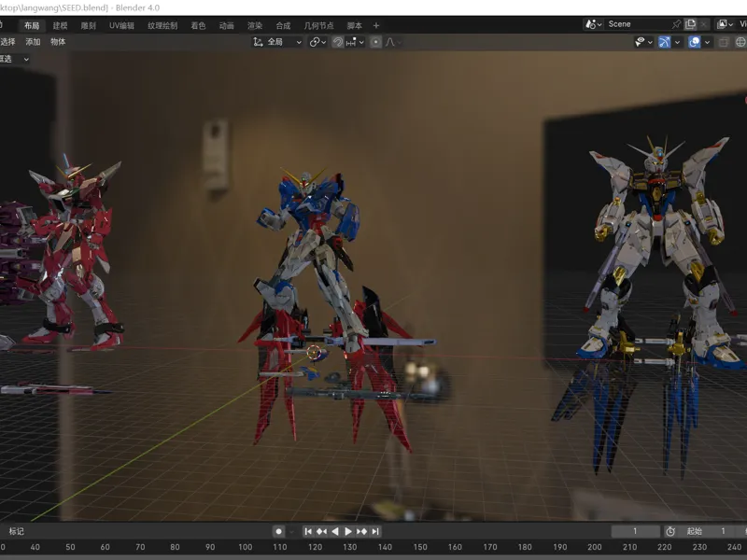747x560 pixels.
Task: Click frame 200 on timeline ruler
Action: [594, 547]
